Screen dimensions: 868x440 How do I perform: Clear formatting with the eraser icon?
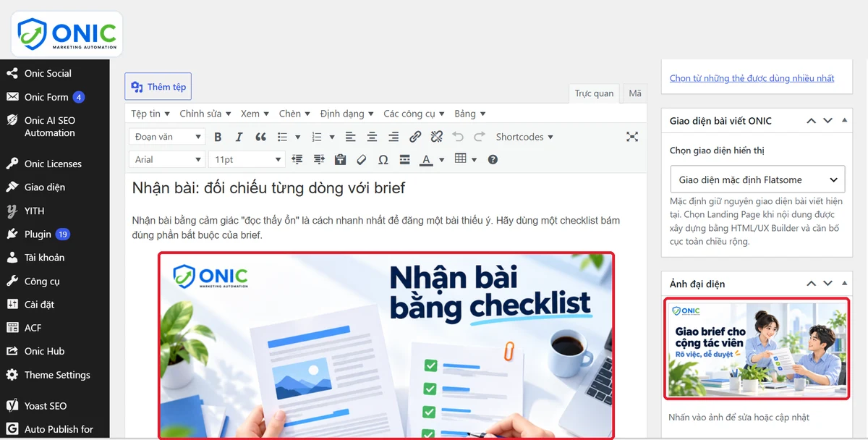[362, 159]
